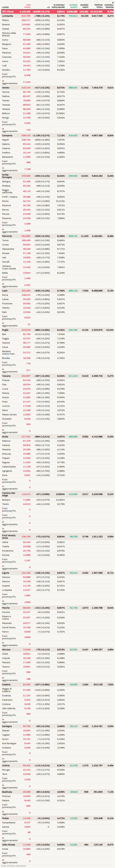This screenshot has width=115, height=868.
Task: Select the TOT. ITALIA summary row
Action: tap(8, 11)
